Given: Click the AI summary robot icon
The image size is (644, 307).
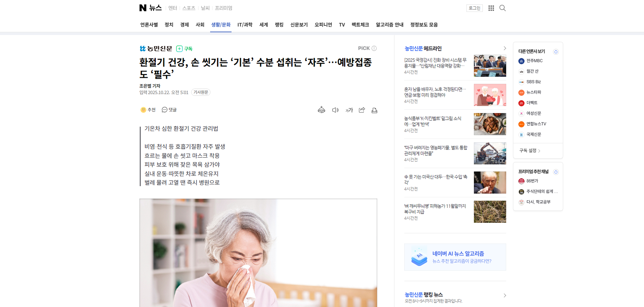Looking at the screenshot, I should tap(321, 110).
